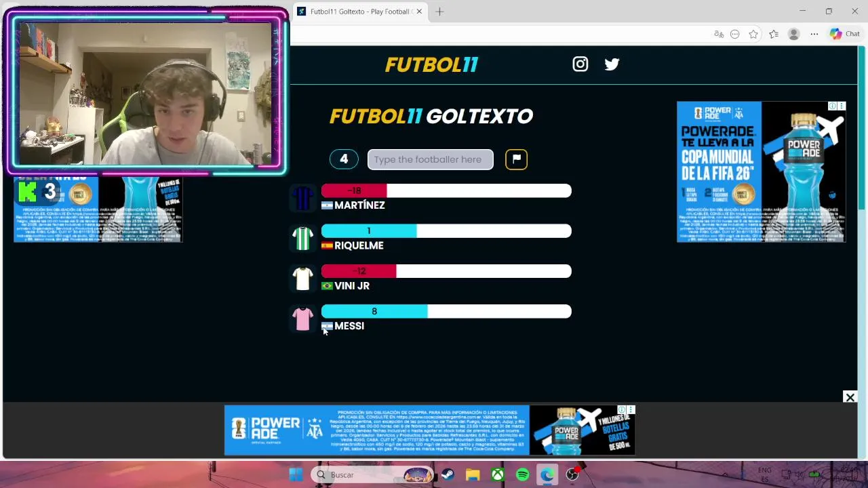Click the small Powerade ad under webcam
The height and width of the screenshot is (488, 868).
pyautogui.click(x=98, y=209)
